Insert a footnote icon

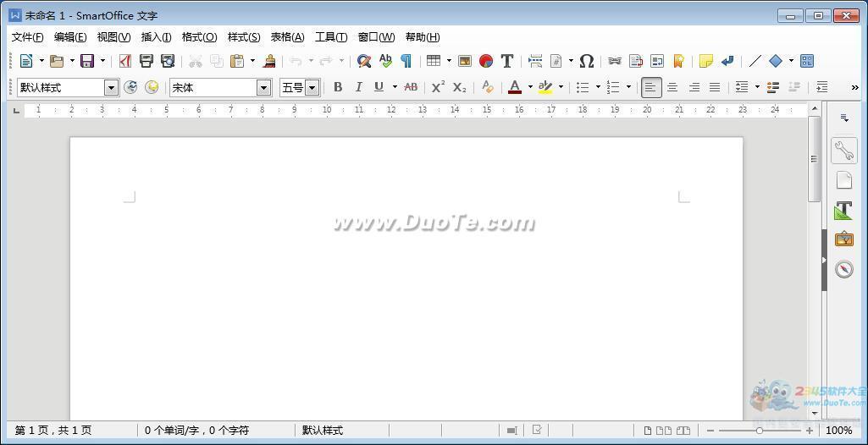[x=636, y=61]
